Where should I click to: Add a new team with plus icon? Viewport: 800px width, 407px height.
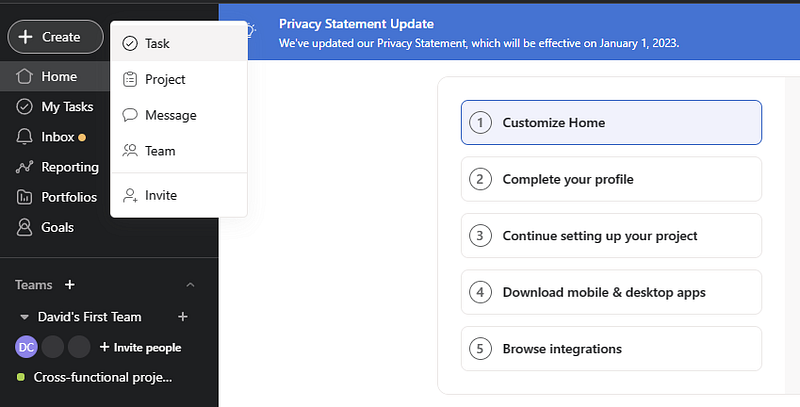tap(70, 285)
